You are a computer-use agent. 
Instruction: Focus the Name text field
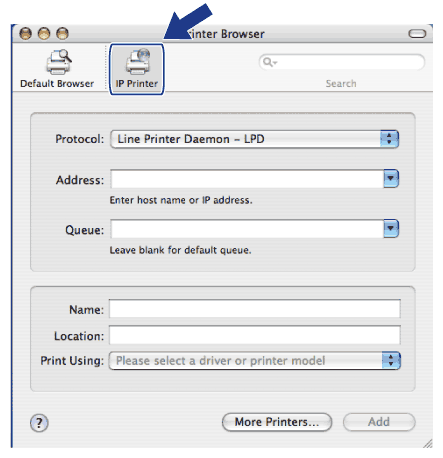point(255,309)
